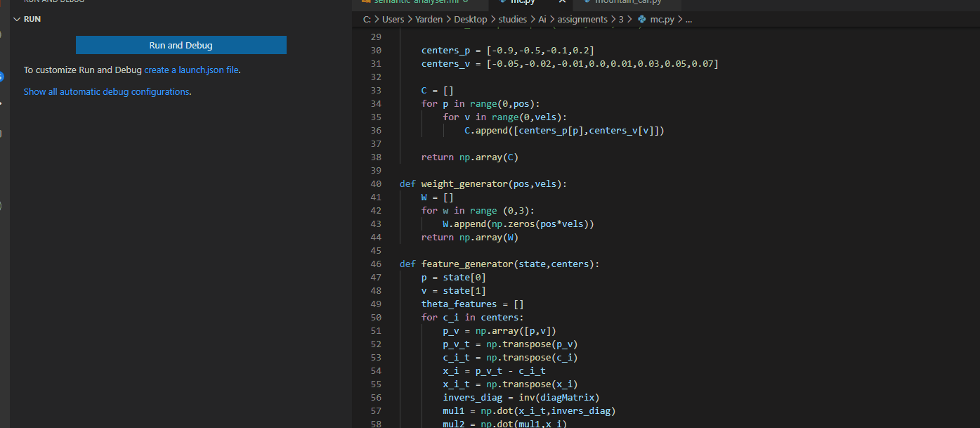980x428 pixels.
Task: Open the assignments breadcrumb dropdown
Action: tap(582, 19)
